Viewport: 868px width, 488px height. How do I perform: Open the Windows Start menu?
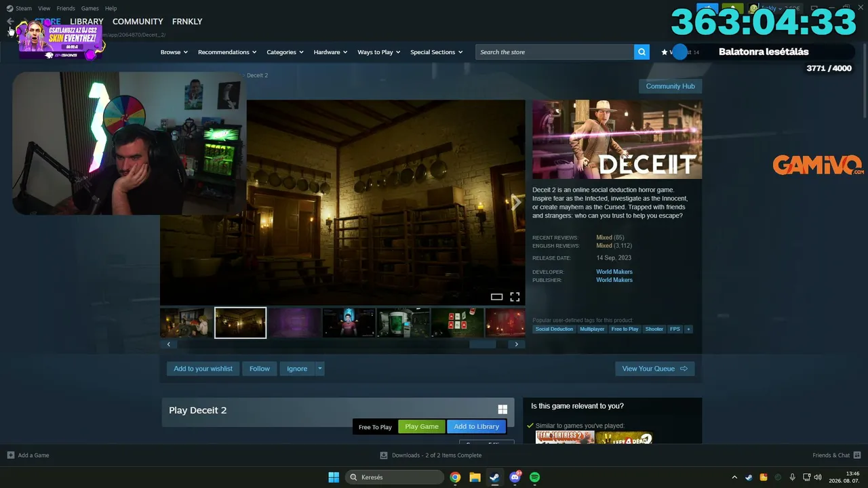point(334,477)
